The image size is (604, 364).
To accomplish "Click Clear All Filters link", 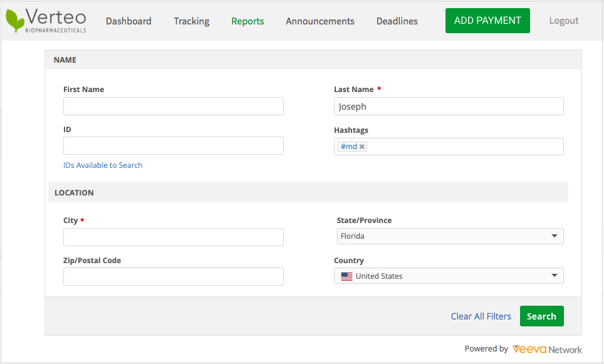I will [481, 316].
